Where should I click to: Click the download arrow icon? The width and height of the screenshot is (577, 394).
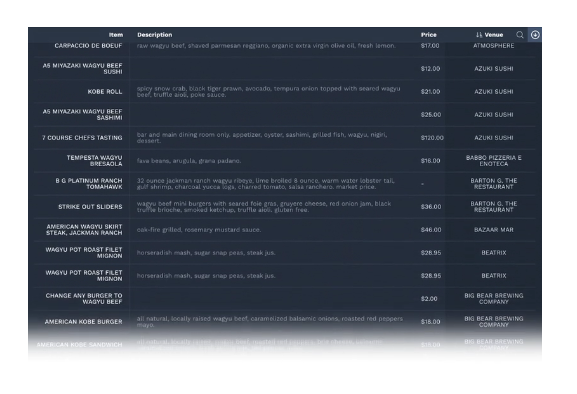coord(535,35)
